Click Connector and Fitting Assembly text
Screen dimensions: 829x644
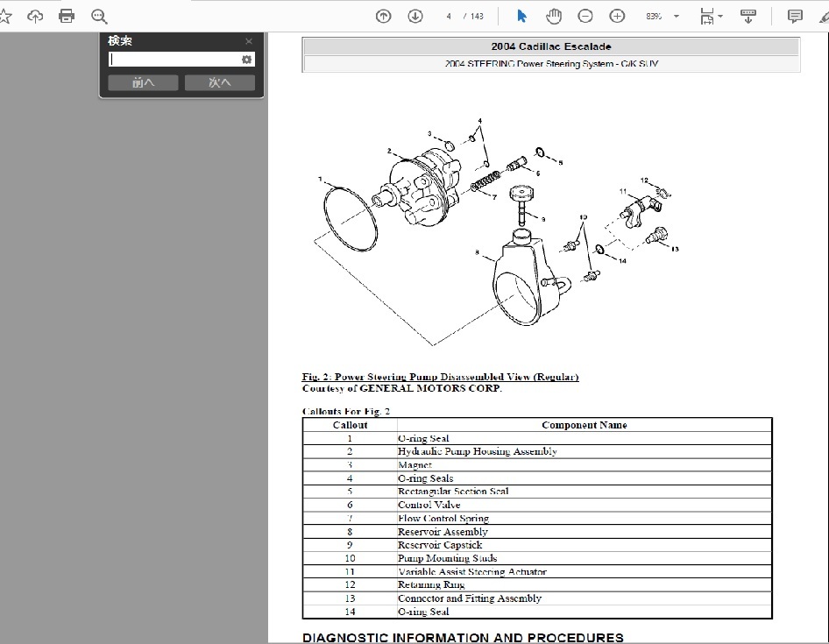tap(470, 598)
